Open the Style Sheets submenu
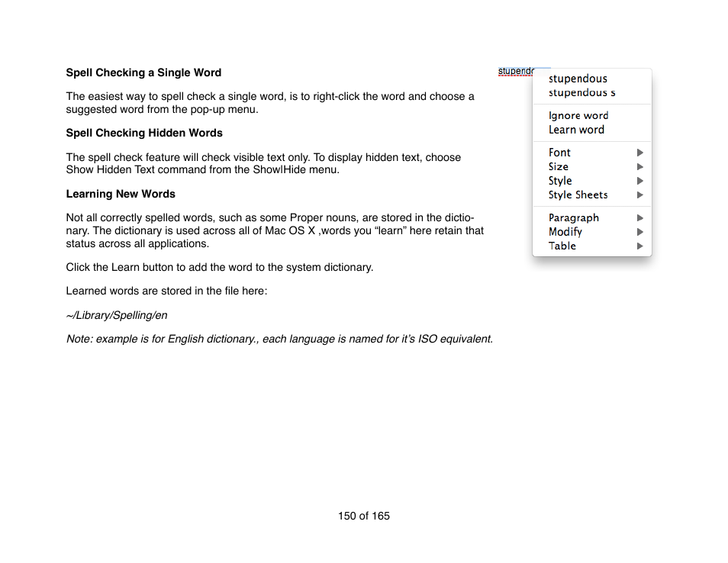 pyautogui.click(x=592, y=195)
